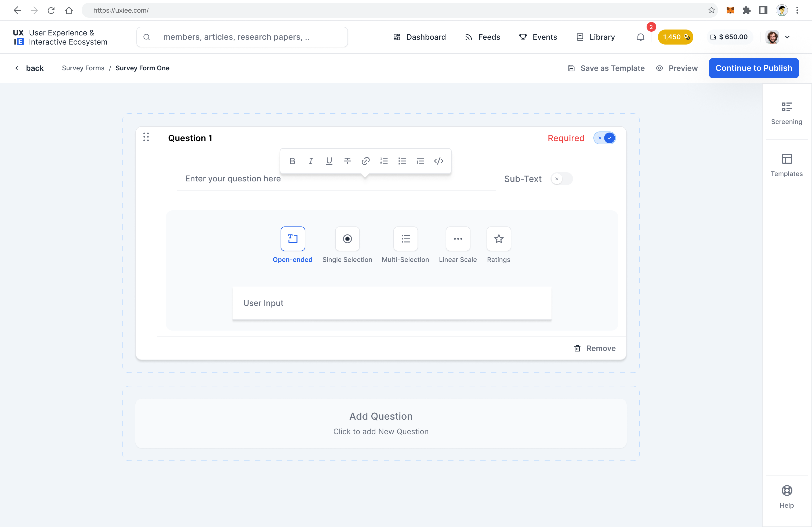Go back in the browser

tap(17, 10)
